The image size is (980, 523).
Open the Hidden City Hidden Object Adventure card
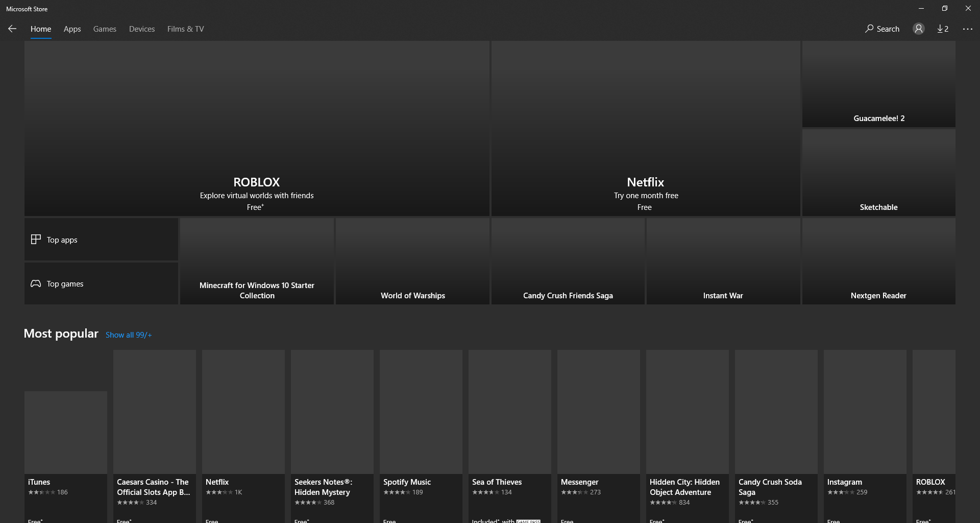point(688,437)
